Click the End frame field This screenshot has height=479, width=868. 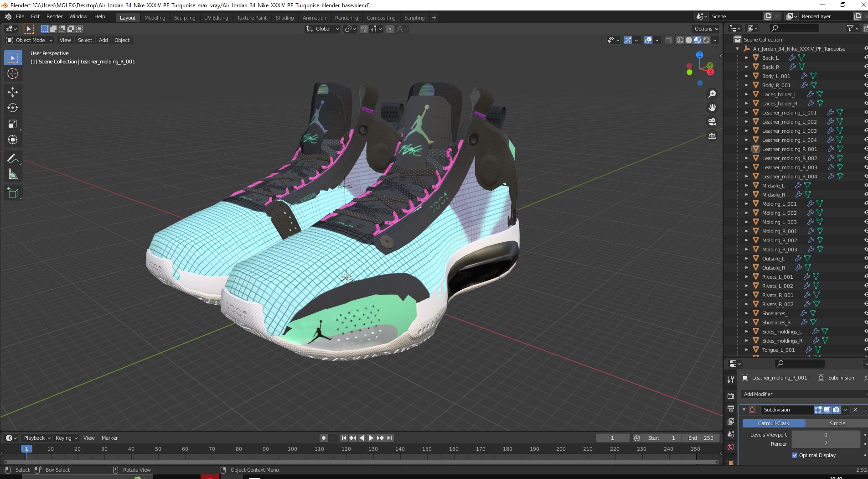click(x=701, y=438)
